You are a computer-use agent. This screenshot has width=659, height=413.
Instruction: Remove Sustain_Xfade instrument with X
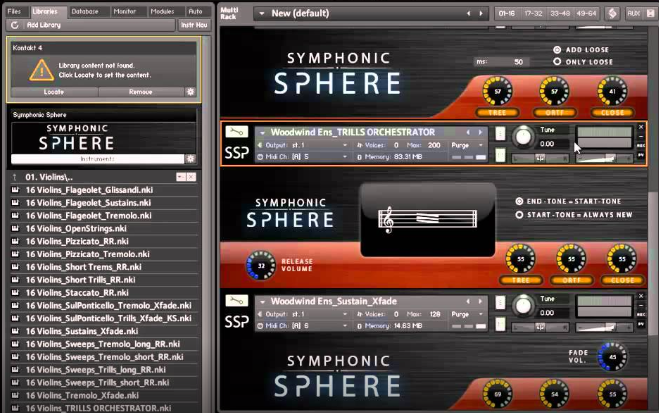[641, 296]
